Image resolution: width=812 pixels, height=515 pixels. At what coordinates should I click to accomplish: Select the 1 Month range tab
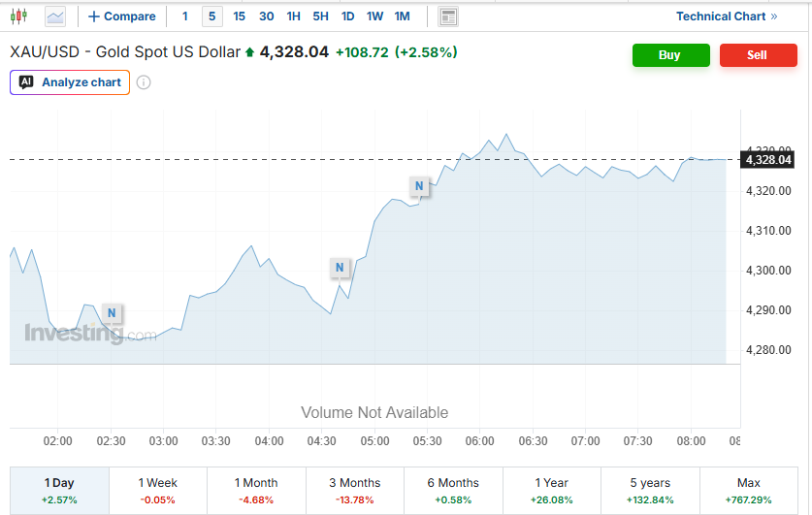tap(256, 491)
